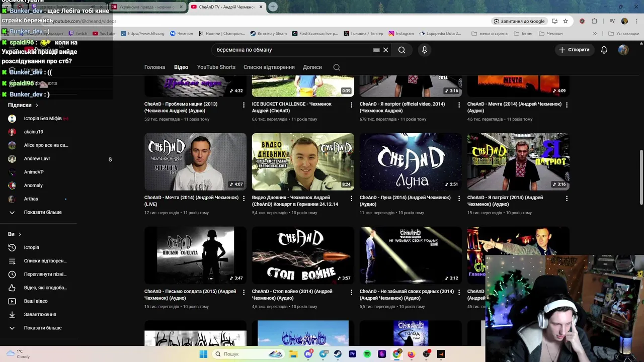The image size is (644, 362).
Task: Click the Створити button
Action: point(574,50)
